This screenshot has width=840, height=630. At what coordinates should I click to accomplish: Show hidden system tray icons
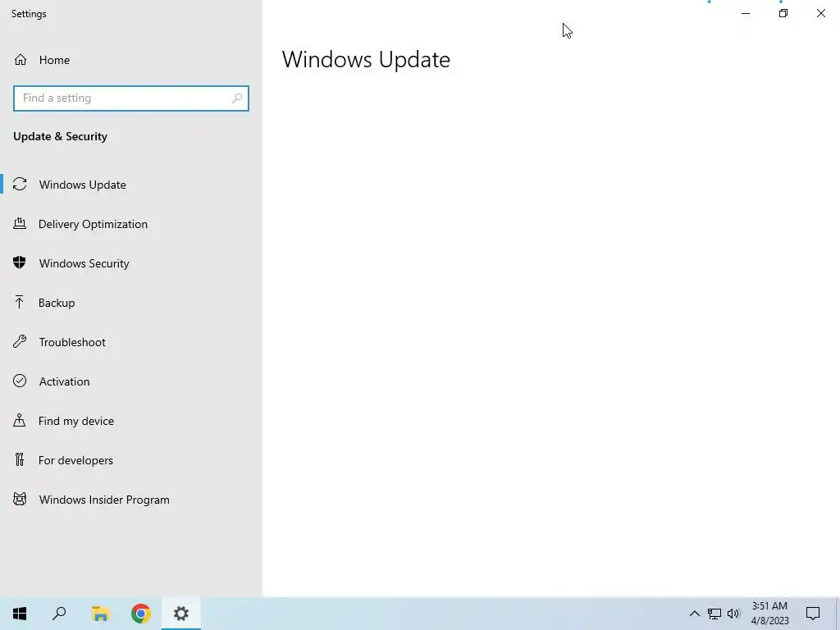pos(694,614)
